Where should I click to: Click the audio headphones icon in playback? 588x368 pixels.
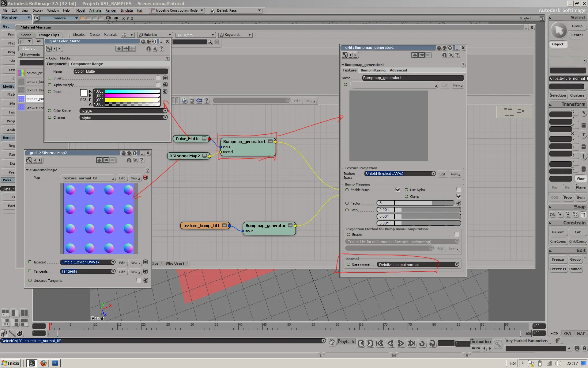point(432,343)
